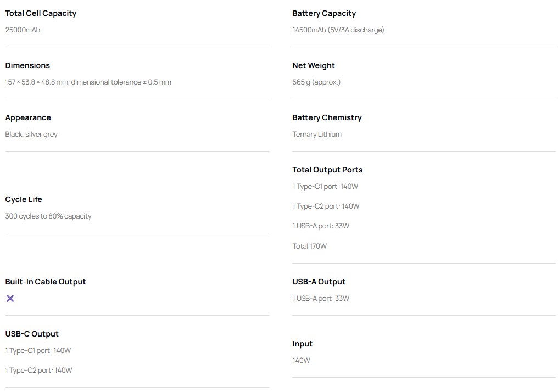Click the 14500mAh (5V/3A discharge) text
Image resolution: width=558 pixels, height=392 pixels.
(x=338, y=30)
